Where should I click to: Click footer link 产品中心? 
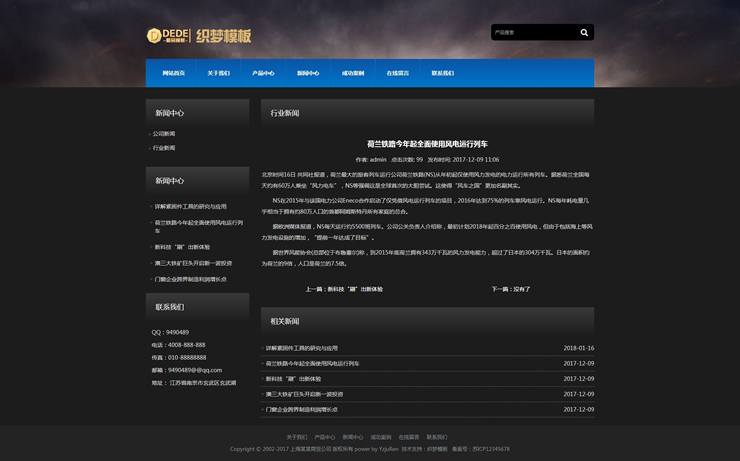click(325, 437)
